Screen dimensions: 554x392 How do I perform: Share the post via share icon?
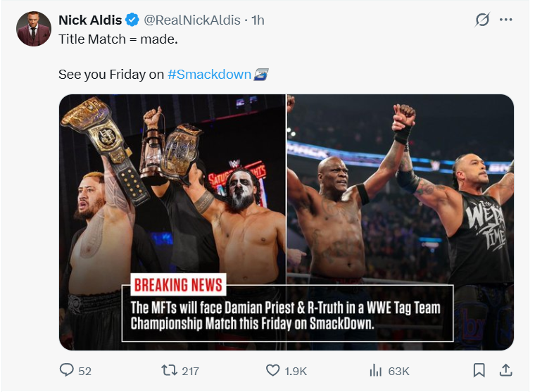pos(505,370)
